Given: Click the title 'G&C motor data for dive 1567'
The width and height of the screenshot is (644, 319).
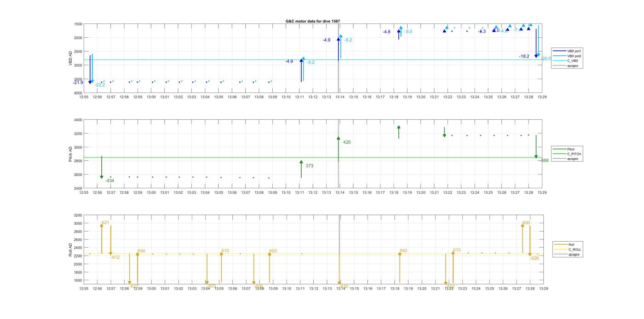Looking at the screenshot, I should (x=313, y=21).
